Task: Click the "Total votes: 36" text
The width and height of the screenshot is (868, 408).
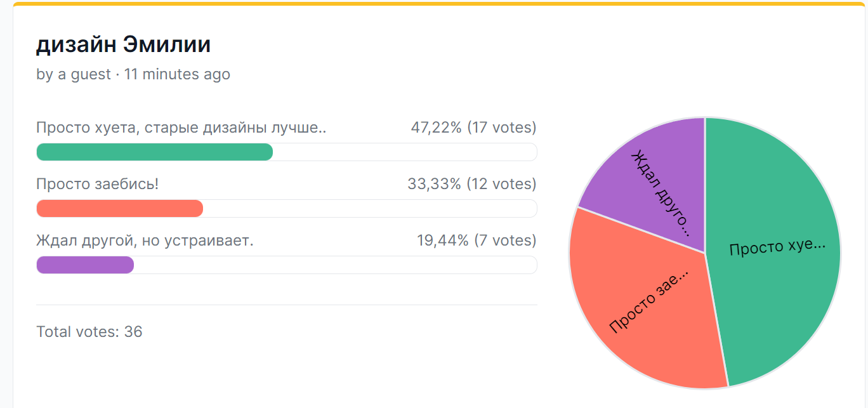Action: tap(89, 331)
